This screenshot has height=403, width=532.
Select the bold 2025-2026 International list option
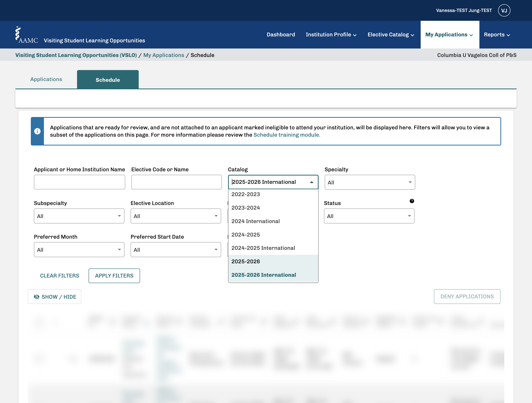coord(273,275)
